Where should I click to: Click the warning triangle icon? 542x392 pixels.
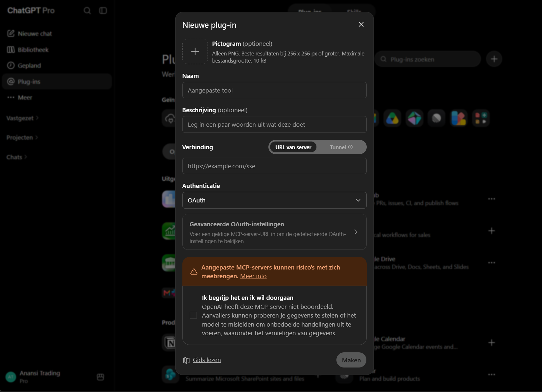pos(194,272)
